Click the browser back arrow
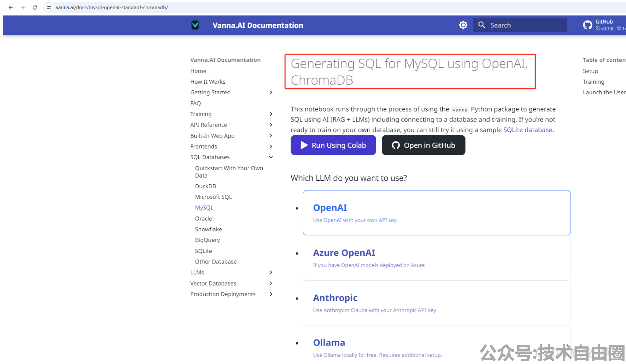The width and height of the screenshot is (626, 364). (x=11, y=7)
